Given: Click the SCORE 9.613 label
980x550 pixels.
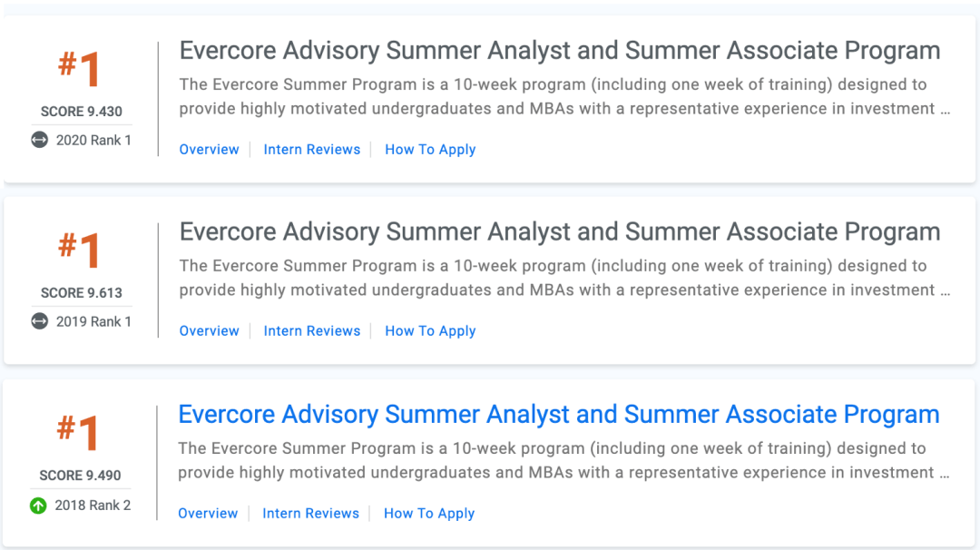Looking at the screenshot, I should coord(81,293).
